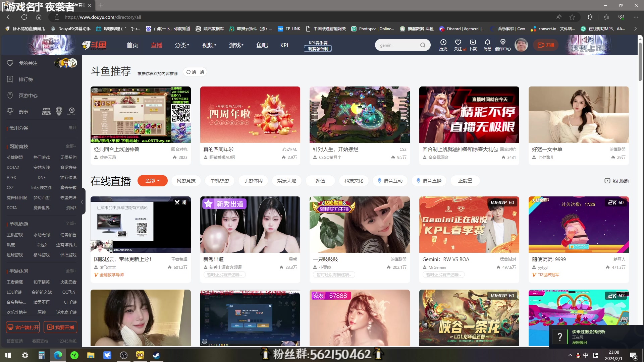Open the 下载 download icon
644x362 pixels.
(x=473, y=45)
